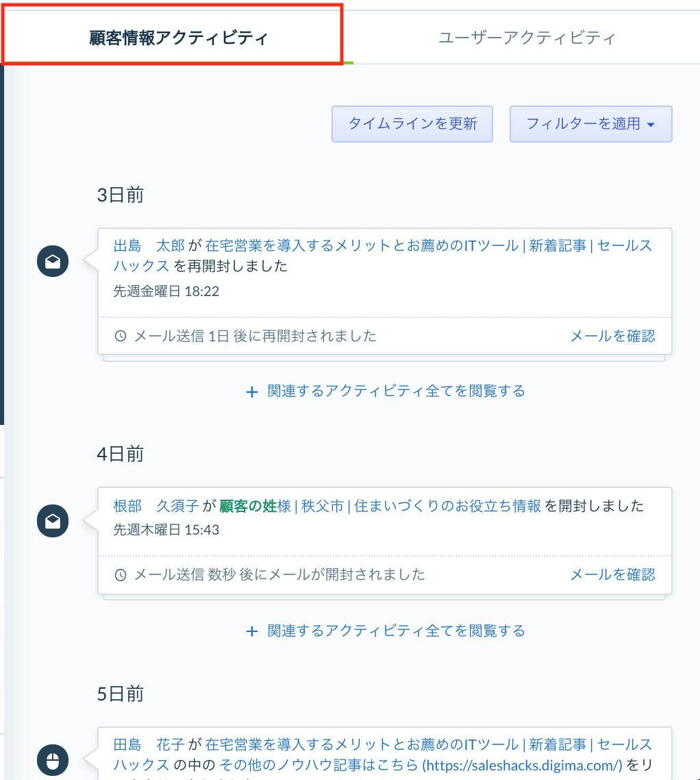Click plus icon under the 3日前 activity card
This screenshot has width=700, height=780.
252,392
